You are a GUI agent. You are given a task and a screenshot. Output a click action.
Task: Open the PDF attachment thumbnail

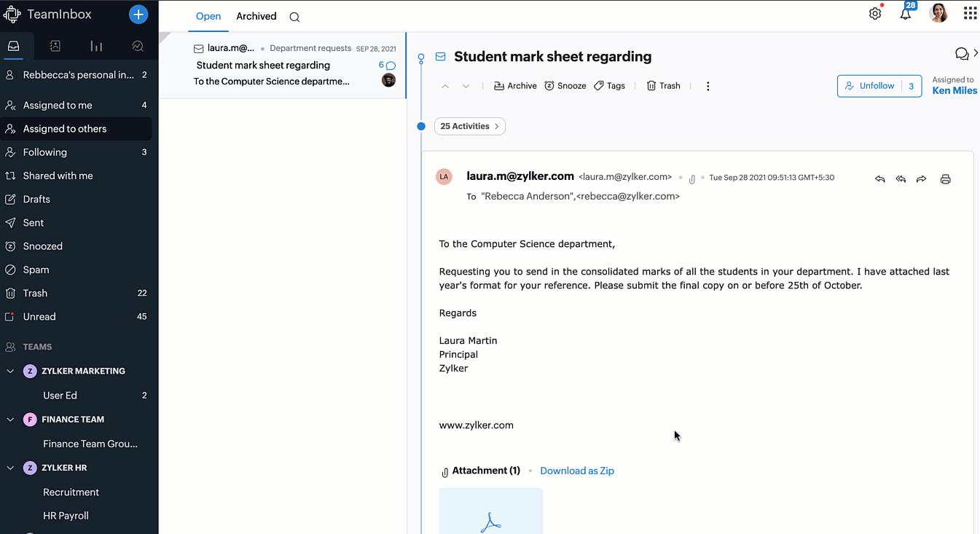click(491, 513)
